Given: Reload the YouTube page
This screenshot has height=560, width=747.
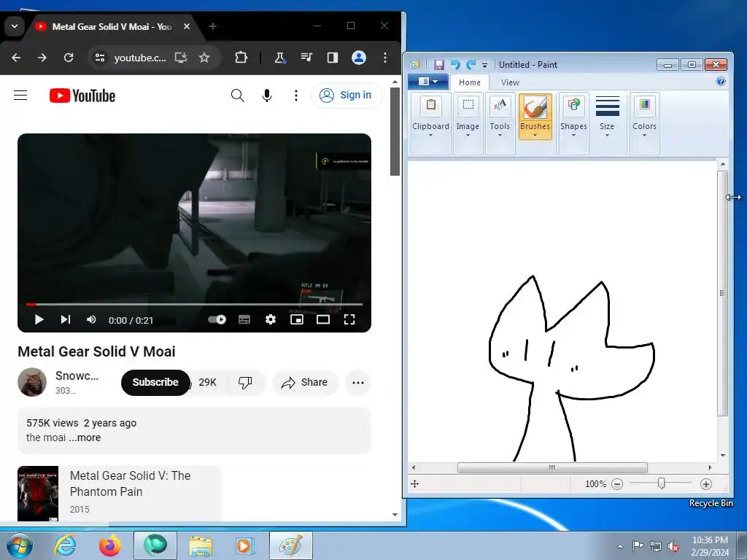Looking at the screenshot, I should (x=69, y=58).
